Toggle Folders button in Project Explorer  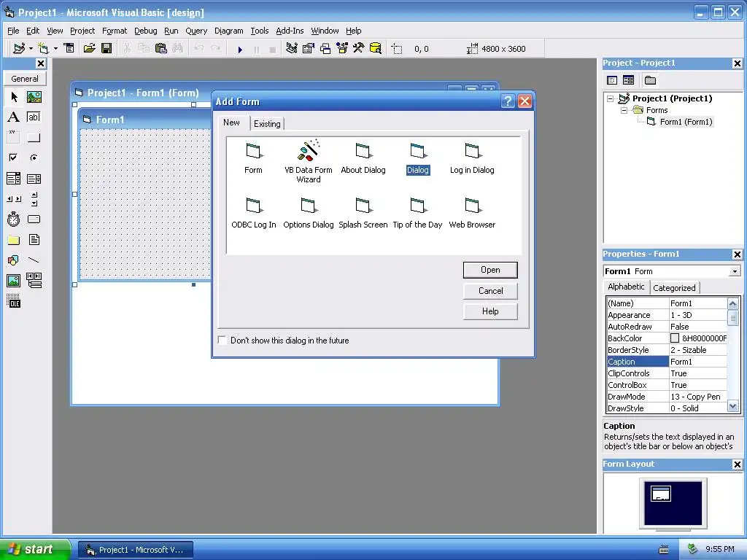click(x=650, y=80)
